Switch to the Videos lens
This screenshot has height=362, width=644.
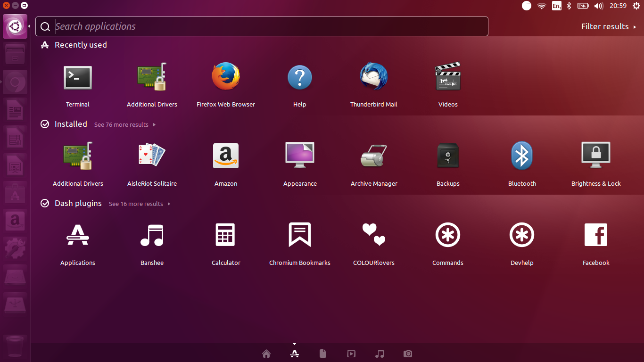point(351,354)
